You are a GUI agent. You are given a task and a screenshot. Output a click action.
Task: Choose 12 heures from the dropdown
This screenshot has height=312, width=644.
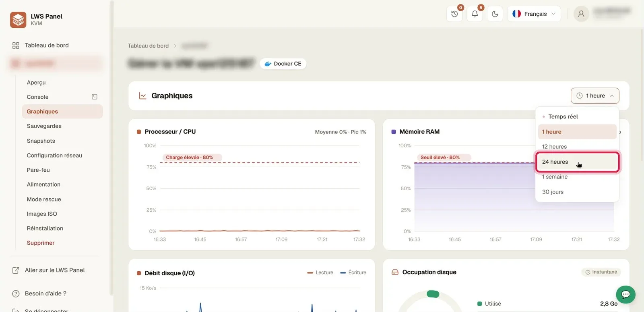click(577, 147)
